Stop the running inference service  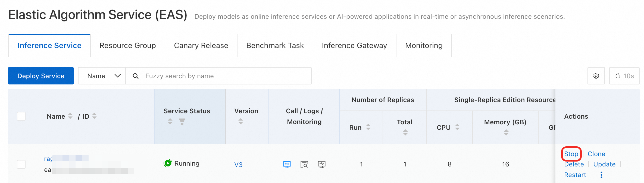pyautogui.click(x=571, y=154)
